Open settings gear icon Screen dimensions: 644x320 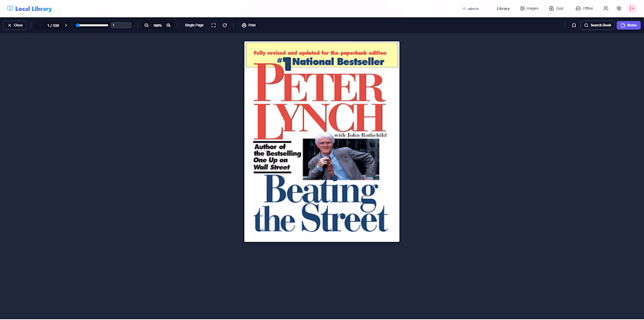pyautogui.click(x=619, y=9)
